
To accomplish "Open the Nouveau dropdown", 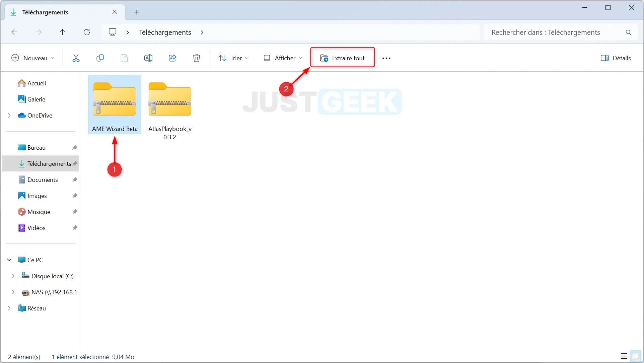I will point(32,58).
